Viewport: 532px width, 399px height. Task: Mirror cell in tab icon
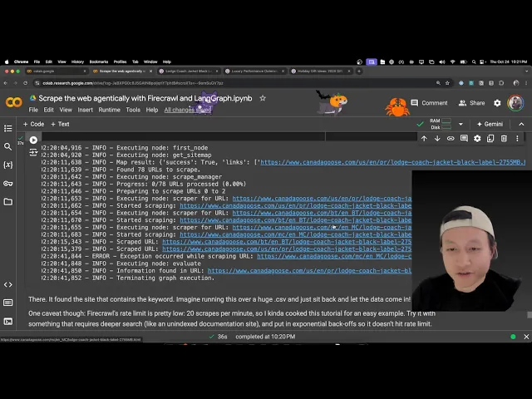pyautogui.click(x=490, y=139)
